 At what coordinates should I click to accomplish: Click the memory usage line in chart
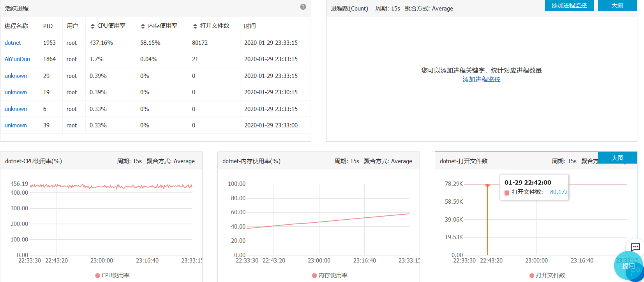coord(328,221)
